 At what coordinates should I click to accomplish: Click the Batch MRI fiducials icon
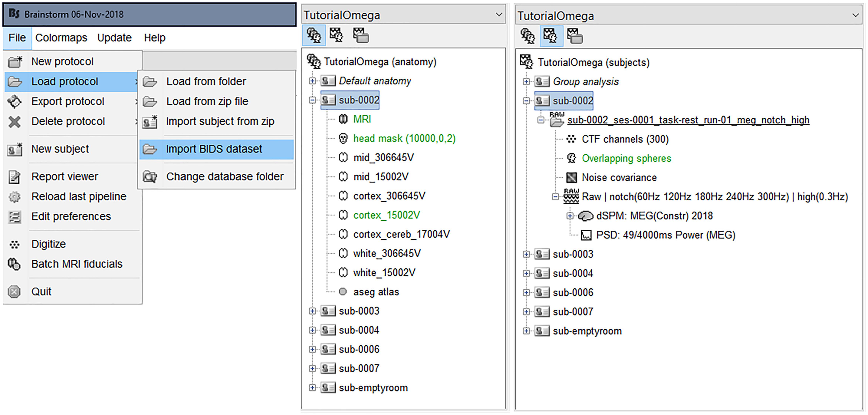pyautogui.click(x=14, y=264)
